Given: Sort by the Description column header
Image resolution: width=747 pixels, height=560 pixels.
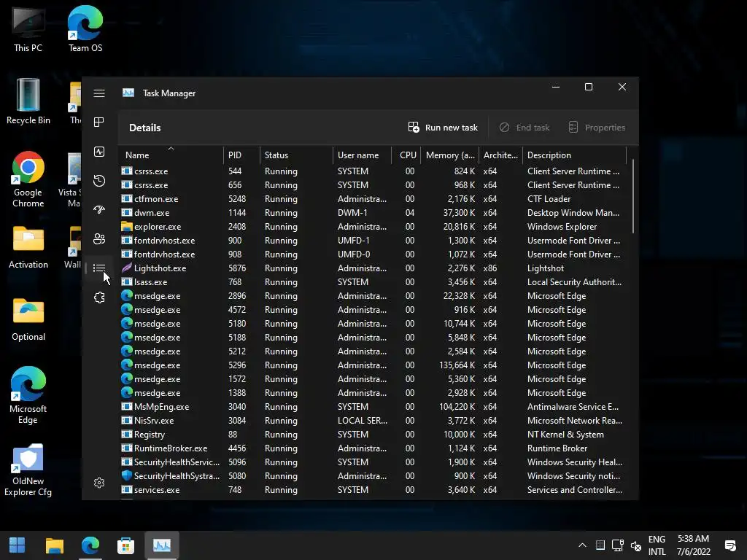Looking at the screenshot, I should tap(575, 155).
